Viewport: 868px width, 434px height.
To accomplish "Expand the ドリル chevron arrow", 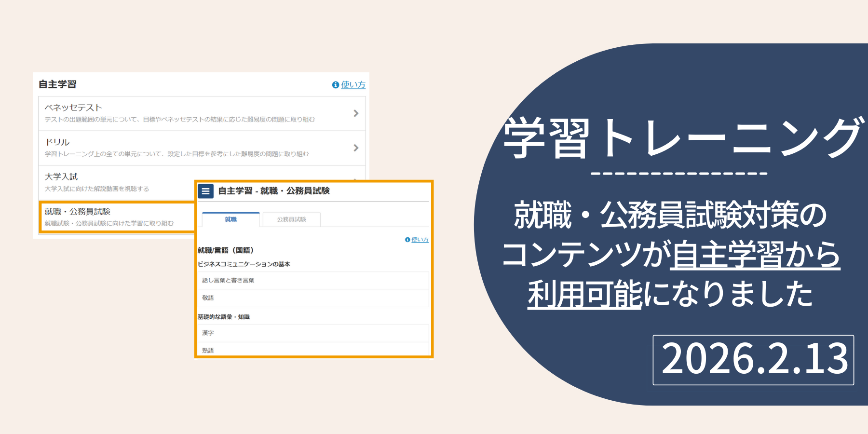I will coord(356,148).
